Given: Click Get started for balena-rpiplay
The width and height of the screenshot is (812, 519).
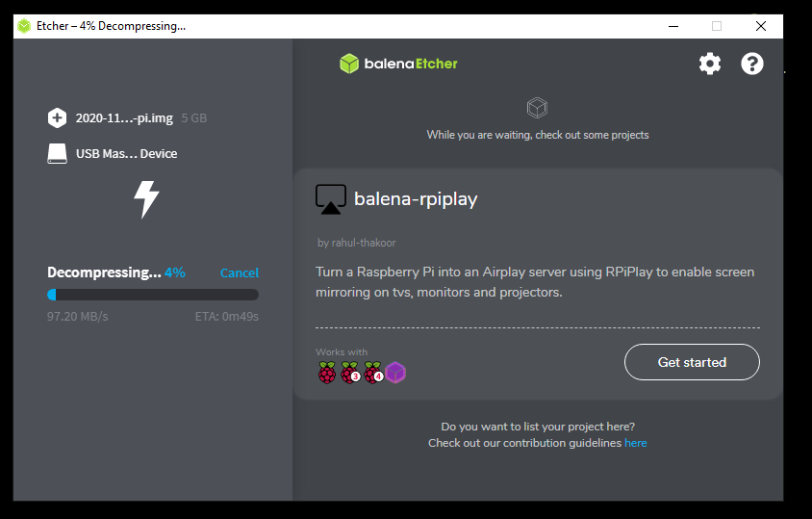Looking at the screenshot, I should 692,362.
